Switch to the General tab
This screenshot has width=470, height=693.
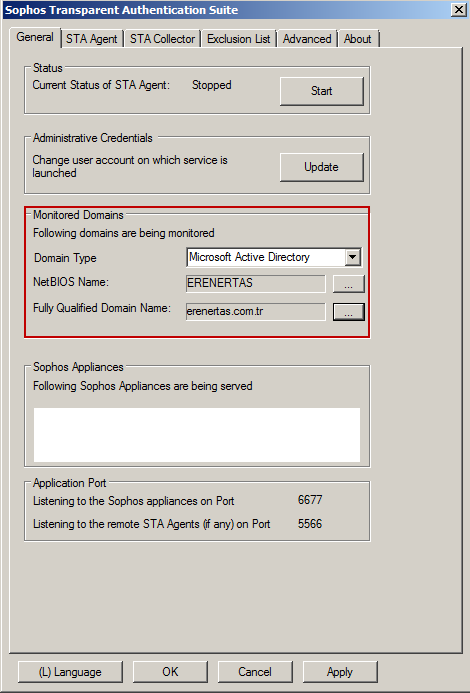pyautogui.click(x=35, y=37)
